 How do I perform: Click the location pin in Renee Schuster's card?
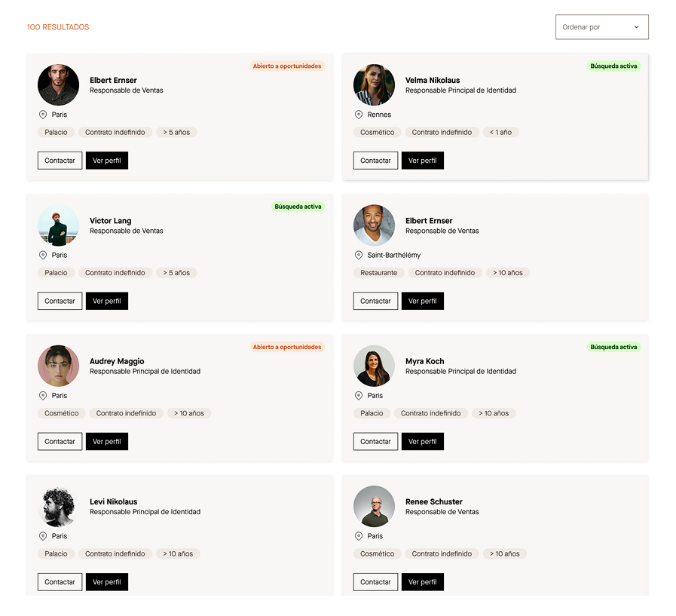pos(359,536)
